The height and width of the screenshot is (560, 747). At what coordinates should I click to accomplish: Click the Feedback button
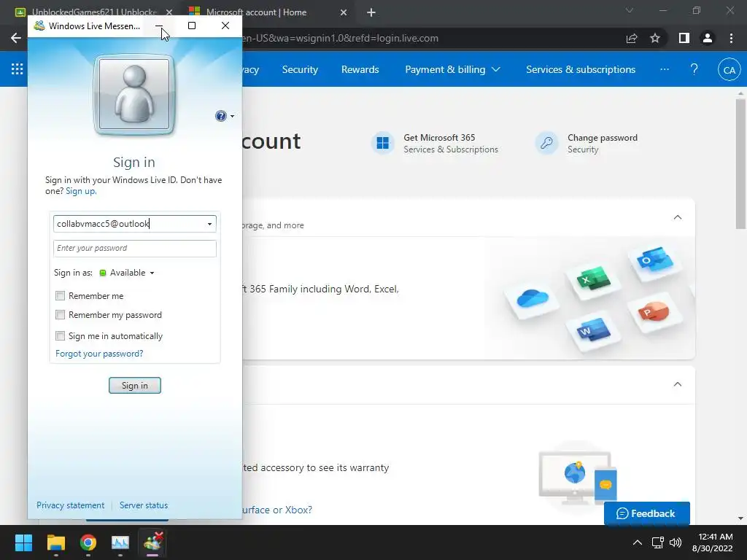click(x=646, y=513)
